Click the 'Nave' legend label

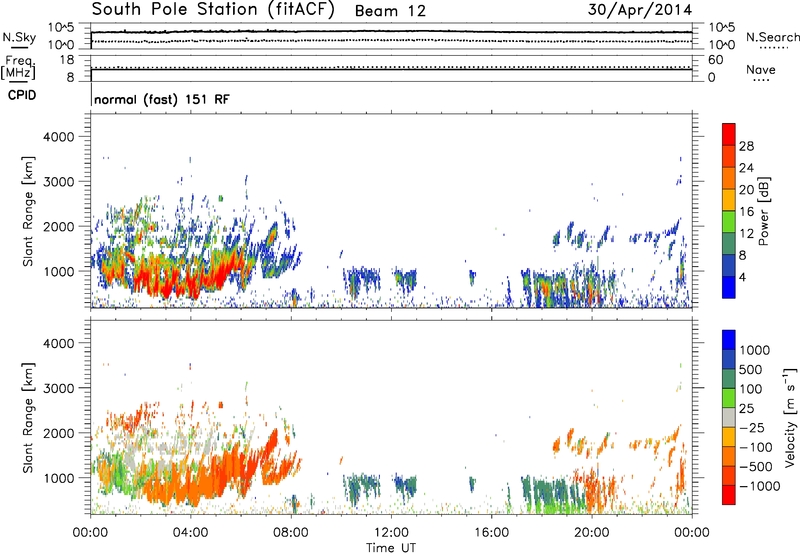tap(761, 69)
